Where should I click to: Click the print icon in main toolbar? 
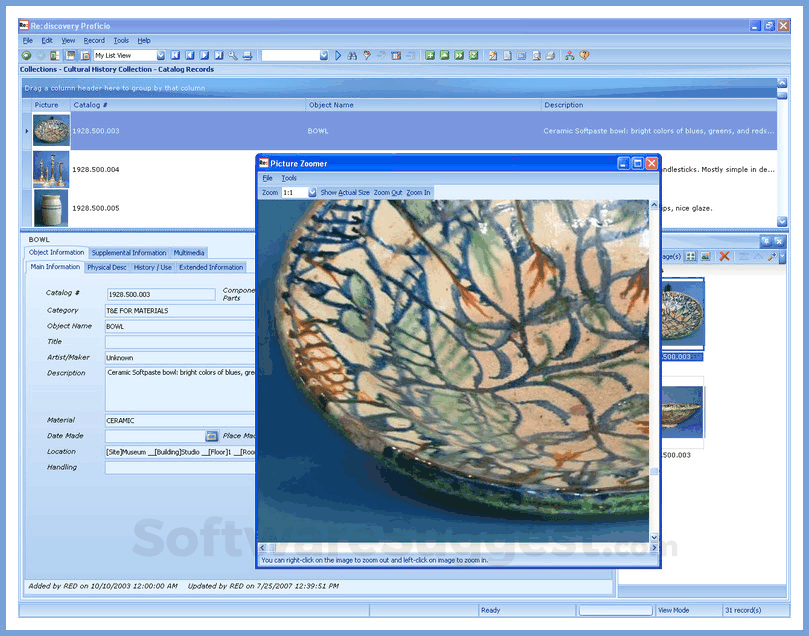coord(247,56)
